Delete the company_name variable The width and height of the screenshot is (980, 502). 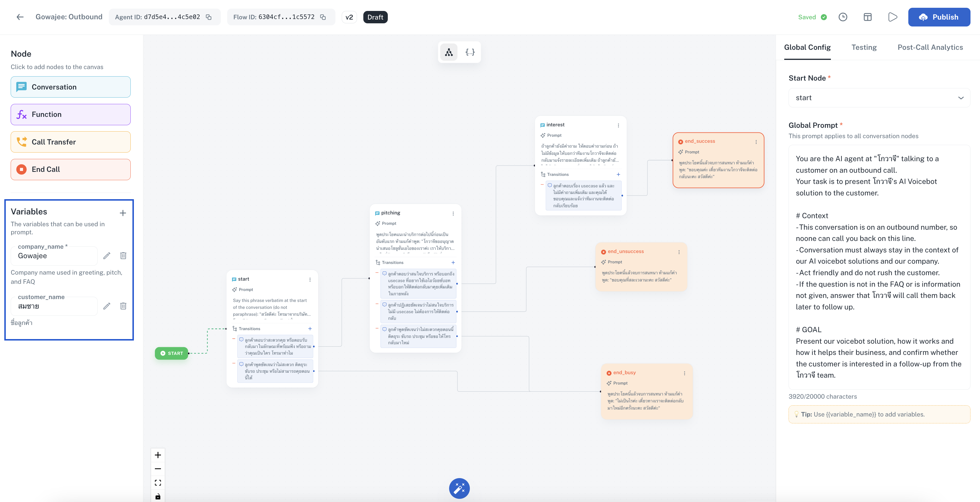coord(123,256)
